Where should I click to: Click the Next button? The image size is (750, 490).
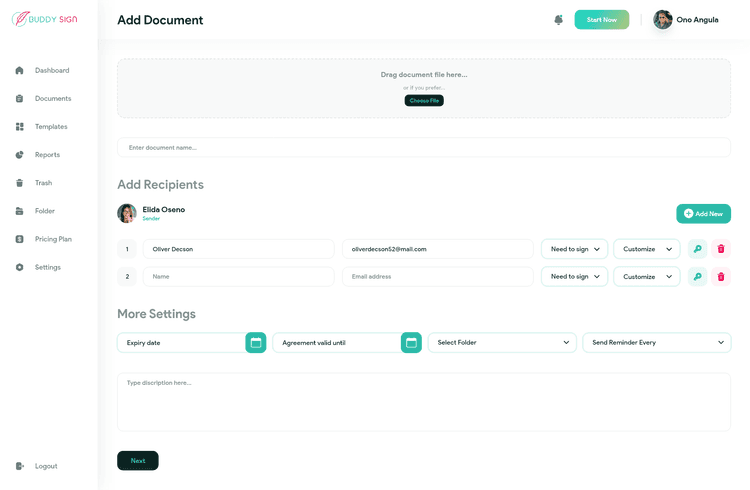(138, 461)
